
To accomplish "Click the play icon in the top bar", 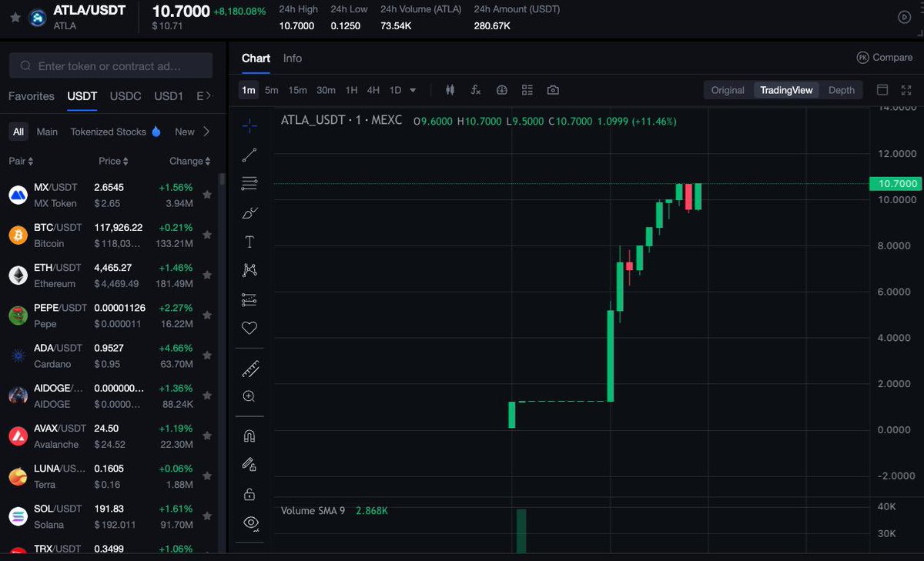I will tap(904, 17).
